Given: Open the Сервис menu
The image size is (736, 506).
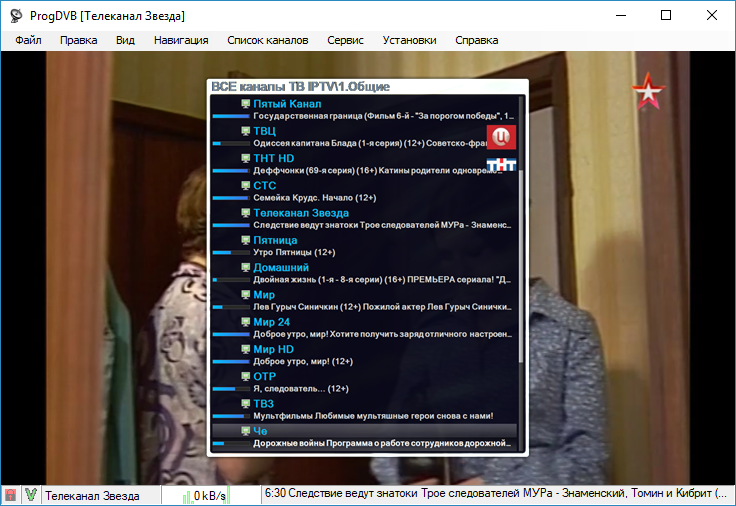Looking at the screenshot, I should (x=373, y=40).
